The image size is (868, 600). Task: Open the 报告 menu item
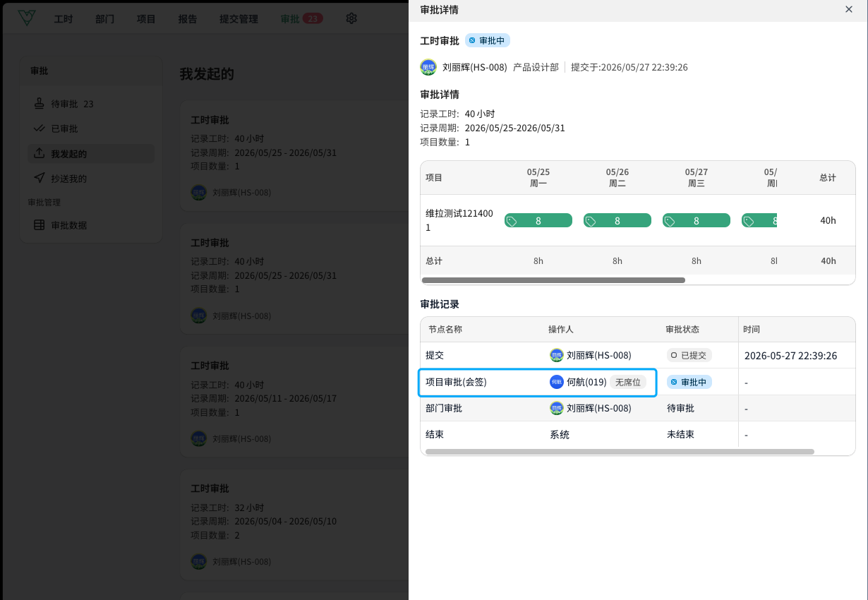(188, 19)
